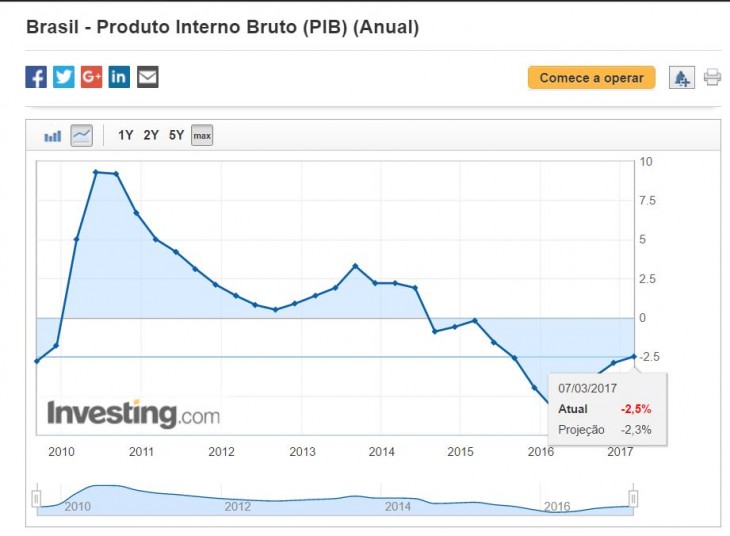
Task: Select the max time range
Action: point(202,135)
